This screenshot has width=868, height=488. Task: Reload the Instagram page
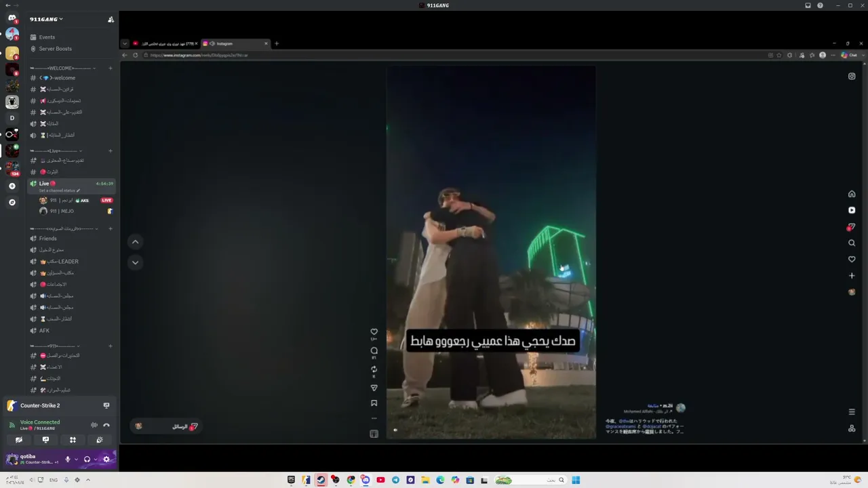136,55
